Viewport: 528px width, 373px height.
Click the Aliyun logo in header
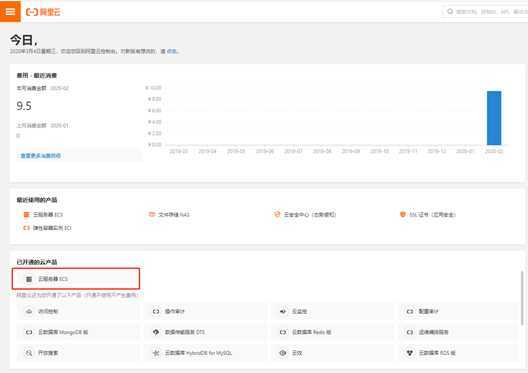[x=43, y=12]
